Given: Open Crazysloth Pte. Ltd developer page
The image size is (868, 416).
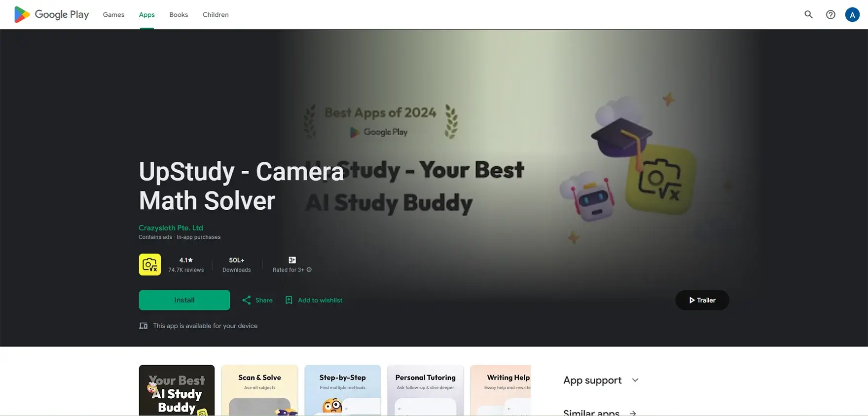Looking at the screenshot, I should (171, 227).
